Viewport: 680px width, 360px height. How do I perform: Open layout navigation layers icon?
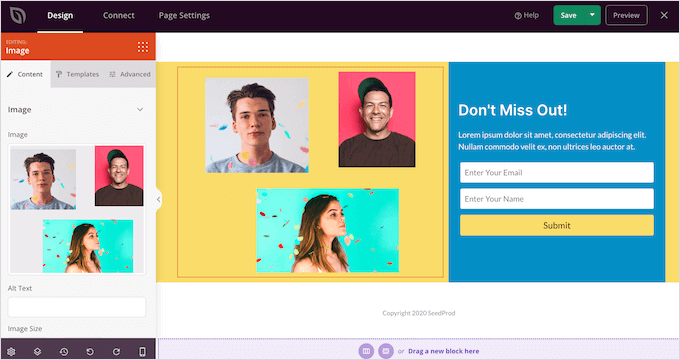click(38, 351)
